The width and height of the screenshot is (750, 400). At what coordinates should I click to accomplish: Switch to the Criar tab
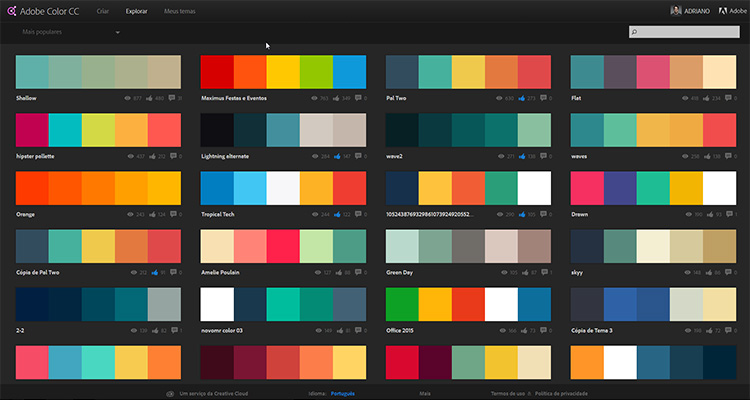(103, 10)
